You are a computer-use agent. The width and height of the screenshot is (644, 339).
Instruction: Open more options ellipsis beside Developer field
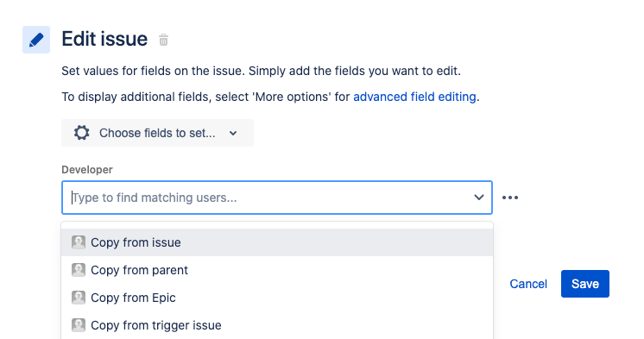[510, 198]
